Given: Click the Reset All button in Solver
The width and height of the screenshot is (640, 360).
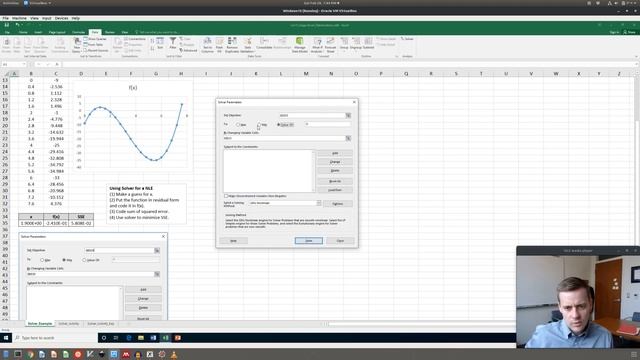Looking at the screenshot, I should pyautogui.click(x=335, y=181).
